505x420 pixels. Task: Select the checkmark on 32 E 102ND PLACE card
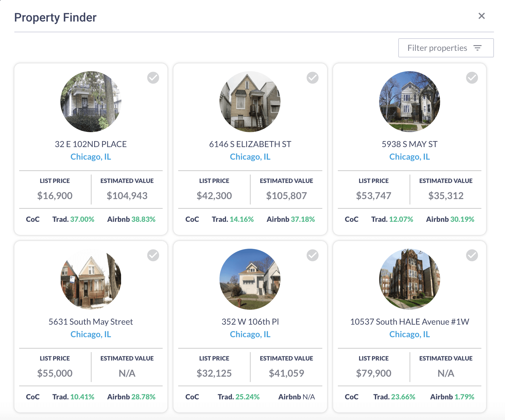(153, 78)
